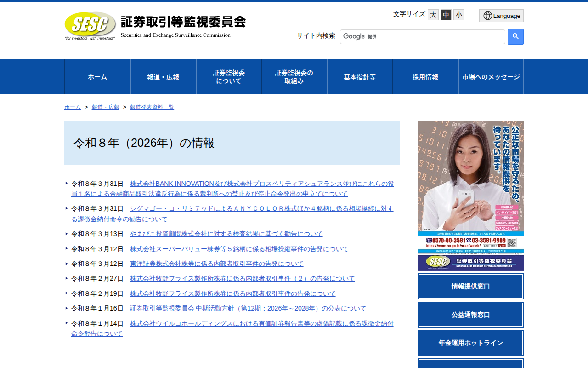Click the 年金運用ホットライン sidebar button
The height and width of the screenshot is (368, 588).
[470, 343]
